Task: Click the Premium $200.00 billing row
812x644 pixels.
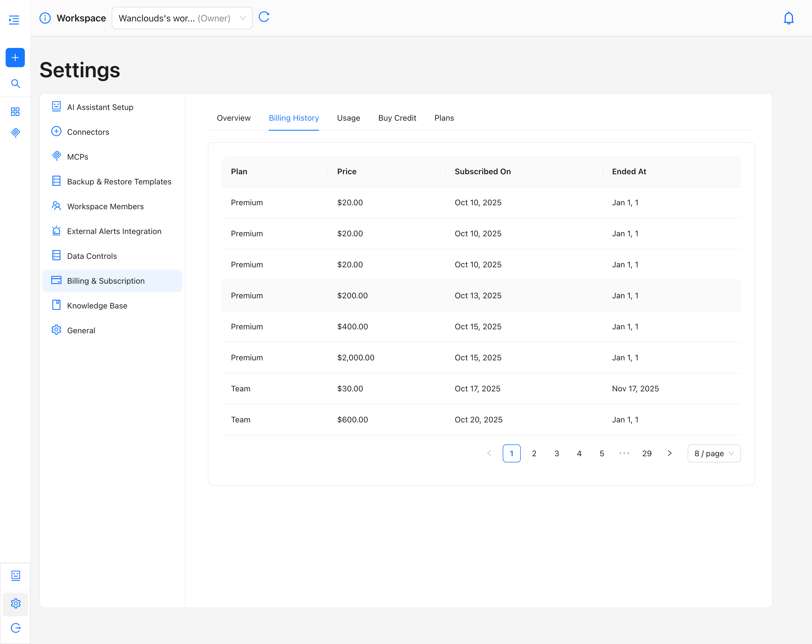Action: tap(481, 296)
